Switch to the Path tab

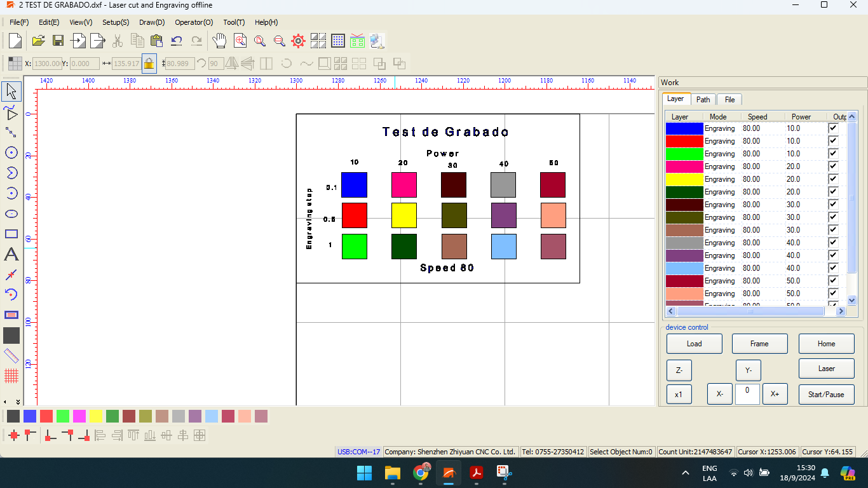[x=703, y=100]
